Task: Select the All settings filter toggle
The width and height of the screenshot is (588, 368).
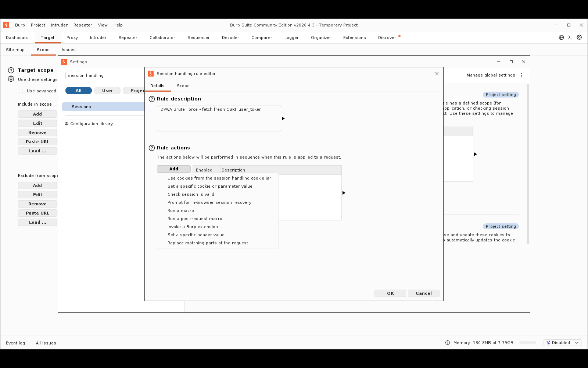Action: coord(79,91)
